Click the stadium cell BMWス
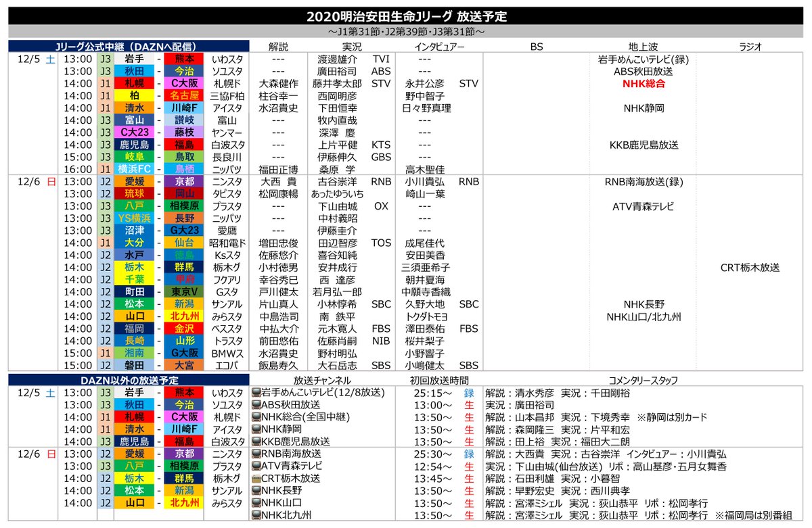 (226, 352)
